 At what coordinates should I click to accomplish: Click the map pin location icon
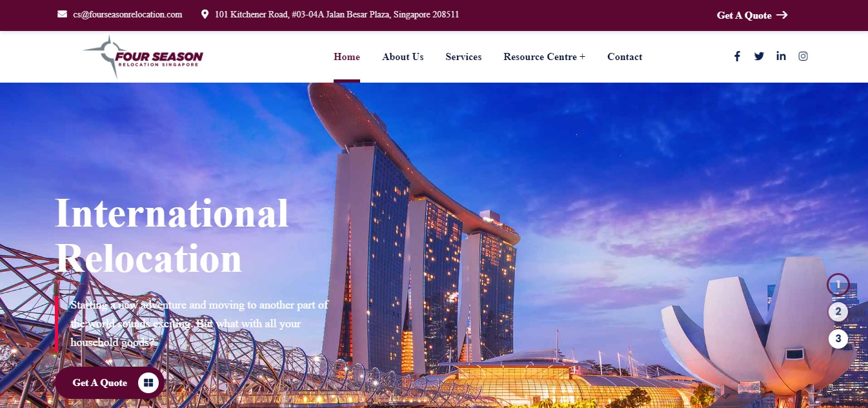pos(205,14)
